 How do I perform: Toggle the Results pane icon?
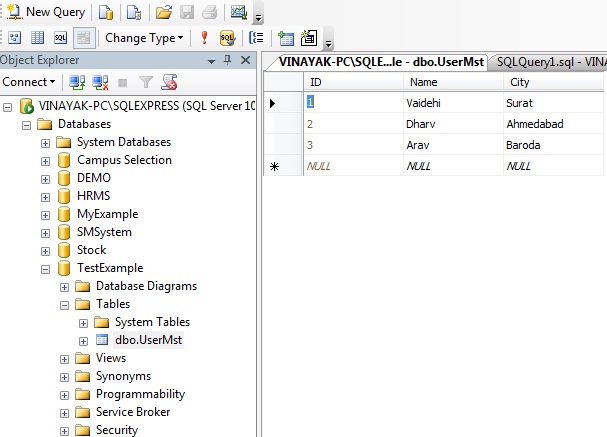click(83, 38)
